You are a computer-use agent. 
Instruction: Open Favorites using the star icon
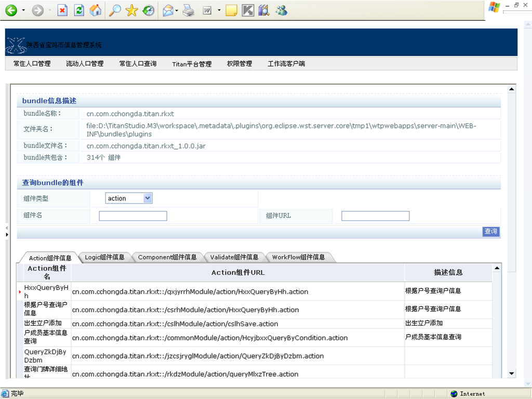[x=132, y=10]
